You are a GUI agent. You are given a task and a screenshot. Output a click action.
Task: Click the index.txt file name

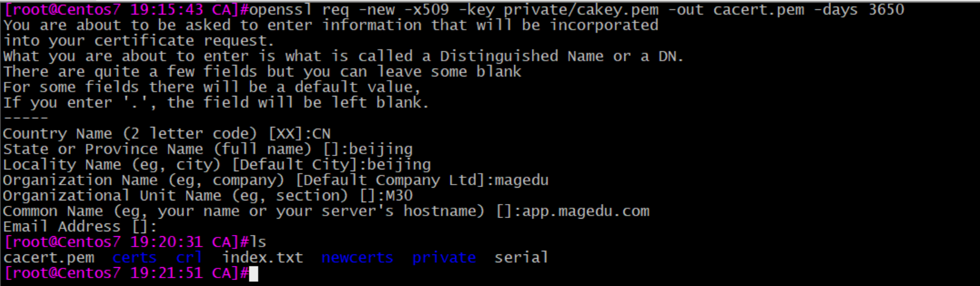[263, 258]
